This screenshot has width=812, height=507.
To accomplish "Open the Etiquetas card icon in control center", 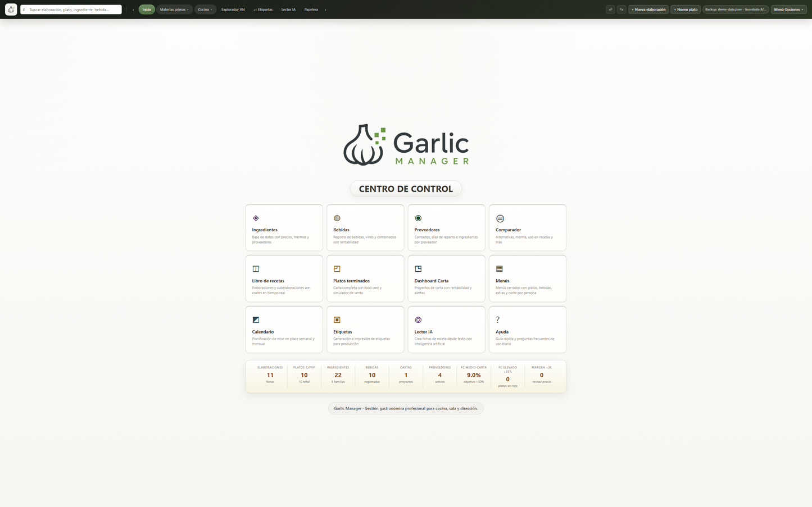I will pos(337,320).
